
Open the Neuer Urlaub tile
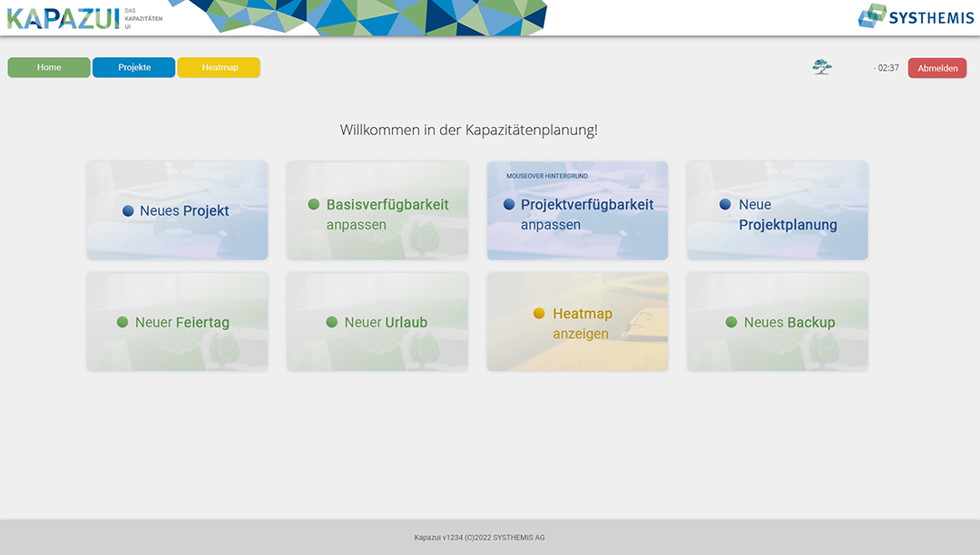point(377,322)
